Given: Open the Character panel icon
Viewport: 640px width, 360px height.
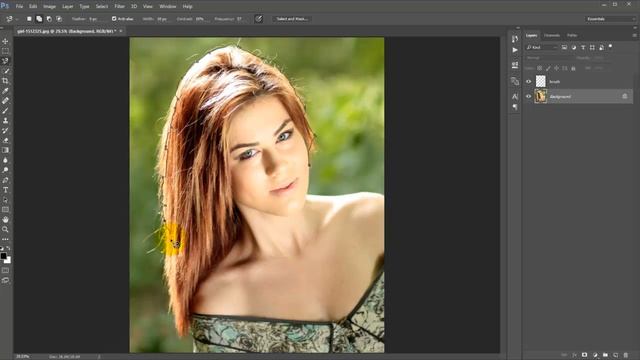Looking at the screenshot, I should [x=515, y=96].
